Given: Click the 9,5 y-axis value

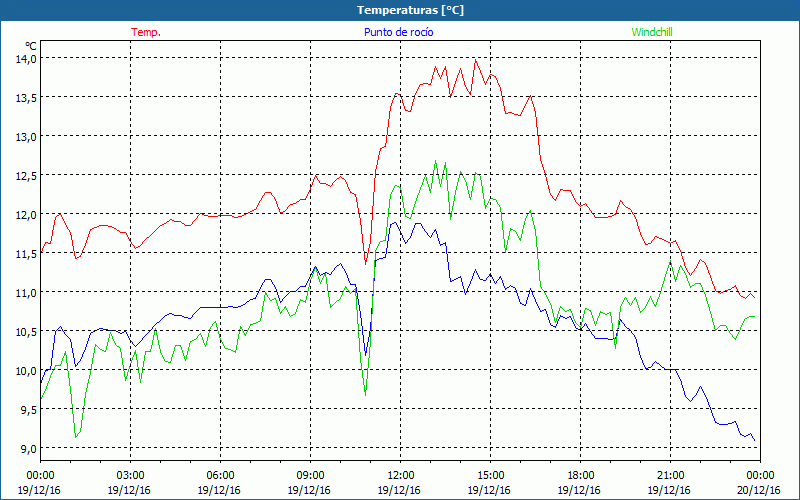Looking at the screenshot, I should tap(27, 410).
